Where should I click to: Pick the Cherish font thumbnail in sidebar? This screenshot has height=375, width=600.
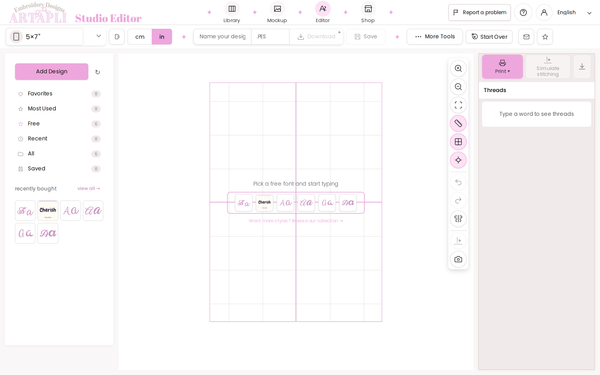[48, 210]
